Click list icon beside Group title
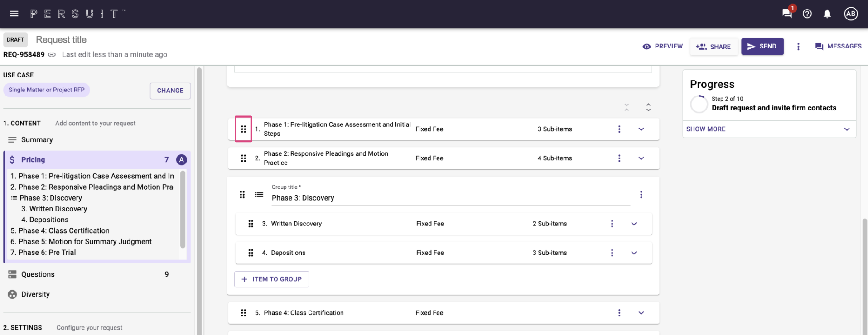The width and height of the screenshot is (868, 335). (x=259, y=195)
